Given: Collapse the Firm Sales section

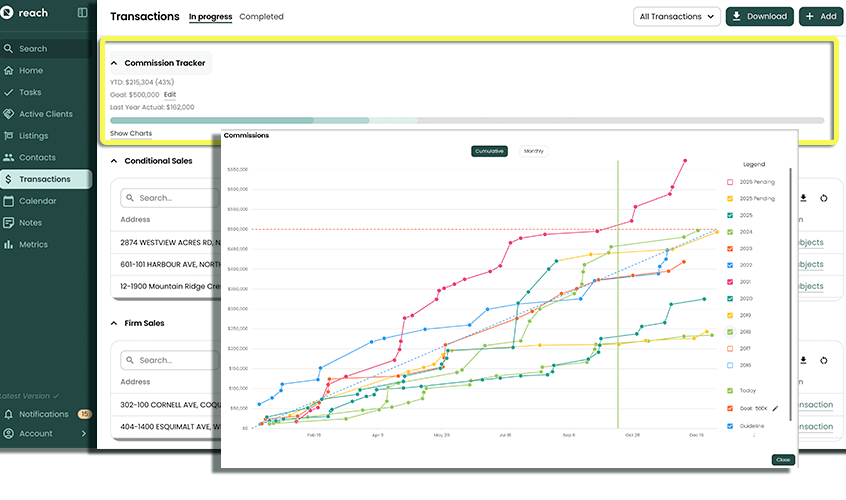Looking at the screenshot, I should (114, 323).
